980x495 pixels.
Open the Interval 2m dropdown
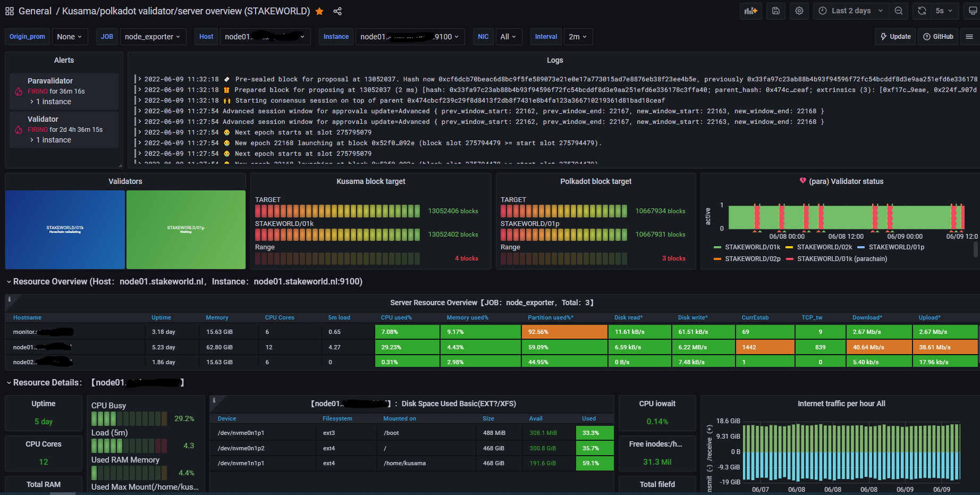(578, 37)
